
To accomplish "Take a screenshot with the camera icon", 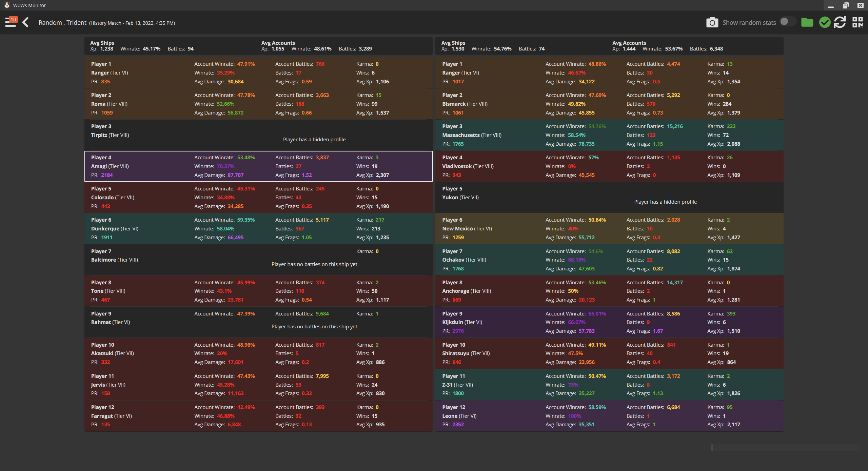I will click(x=712, y=23).
